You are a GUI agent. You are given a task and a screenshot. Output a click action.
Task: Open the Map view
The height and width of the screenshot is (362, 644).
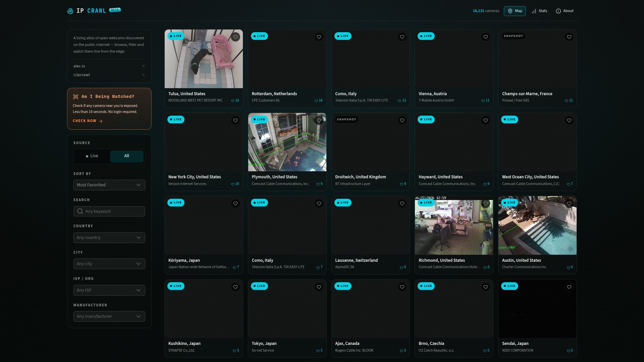pyautogui.click(x=515, y=11)
